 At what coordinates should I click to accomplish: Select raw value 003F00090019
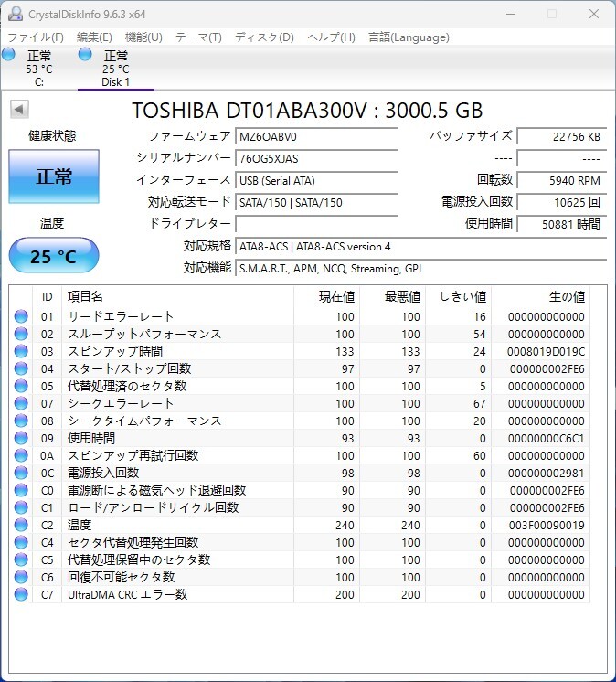[x=547, y=526]
